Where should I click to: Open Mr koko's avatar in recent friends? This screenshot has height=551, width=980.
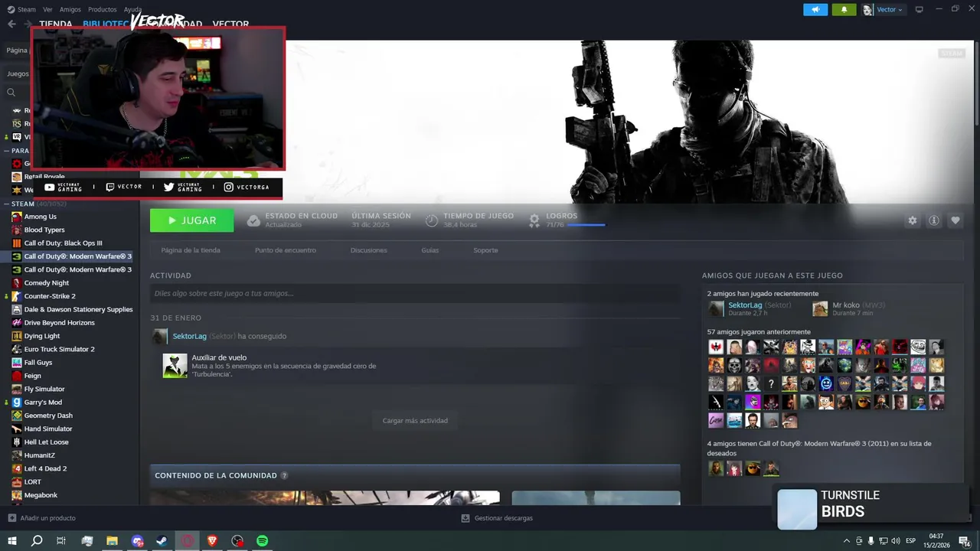[820, 308]
